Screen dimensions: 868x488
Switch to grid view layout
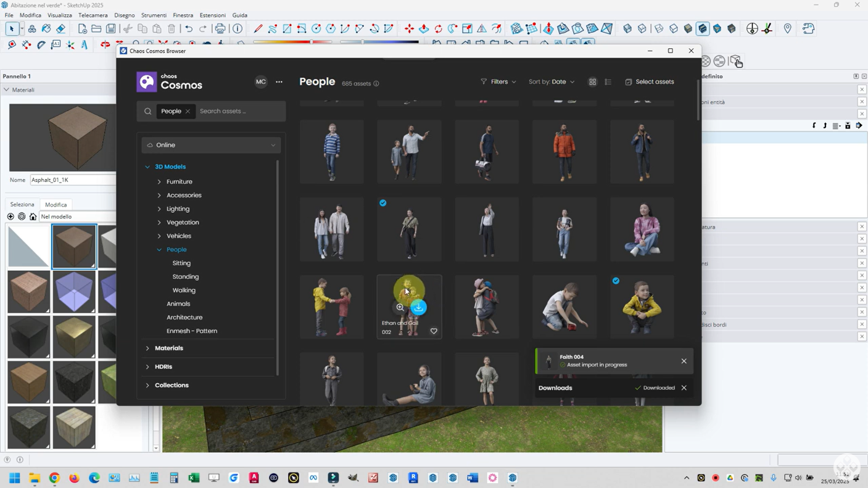click(592, 82)
